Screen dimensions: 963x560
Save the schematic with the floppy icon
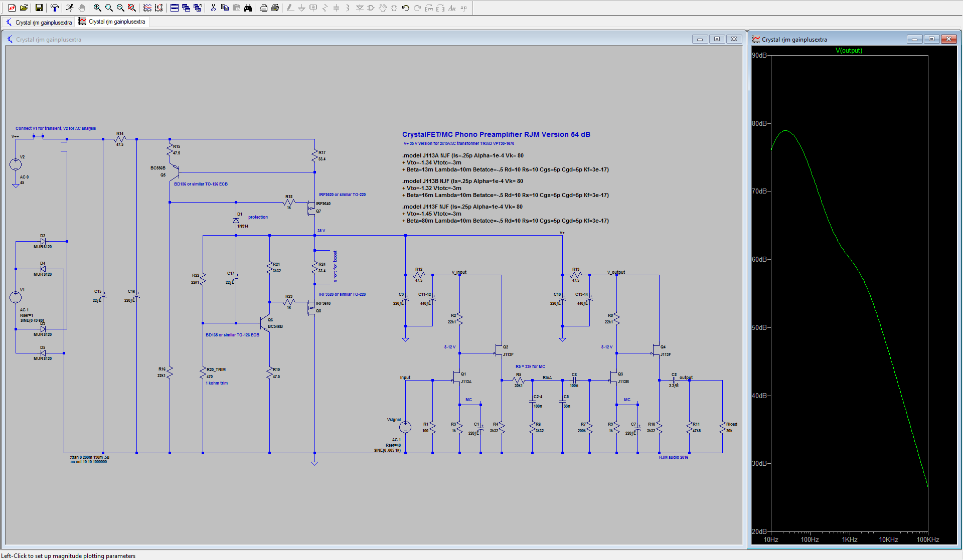point(39,8)
